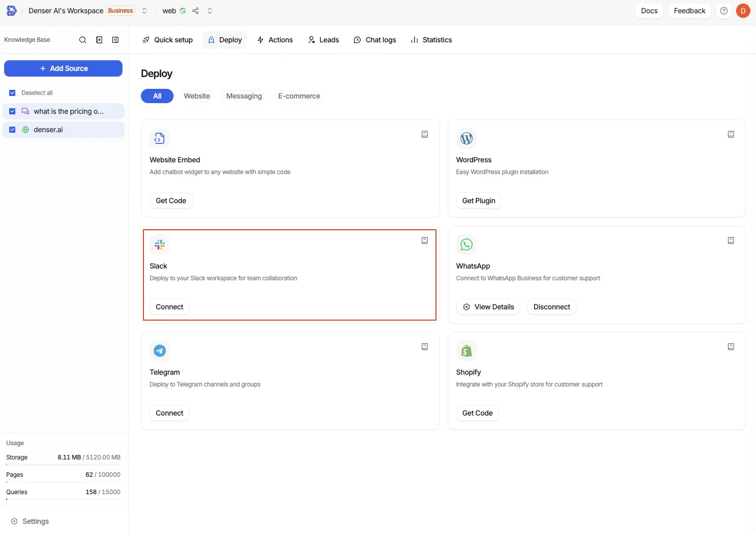
Task: Open the help question mark icon
Action: (724, 11)
